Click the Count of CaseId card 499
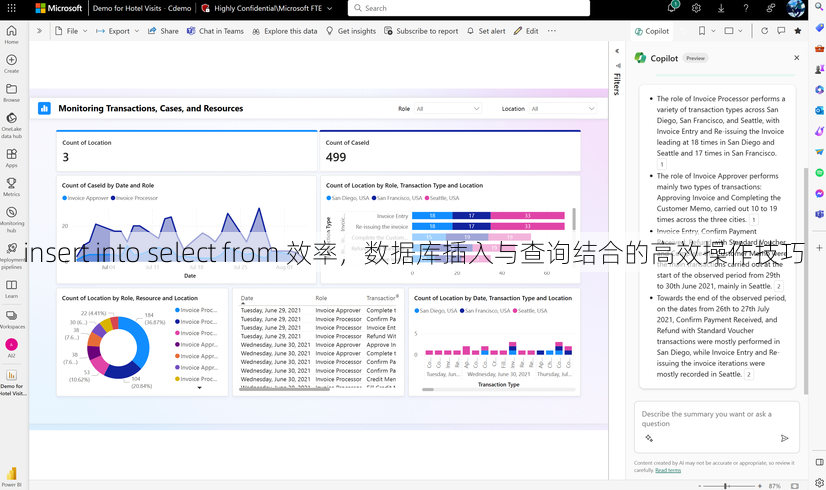Screen dimensions: 826x490 tap(450, 151)
